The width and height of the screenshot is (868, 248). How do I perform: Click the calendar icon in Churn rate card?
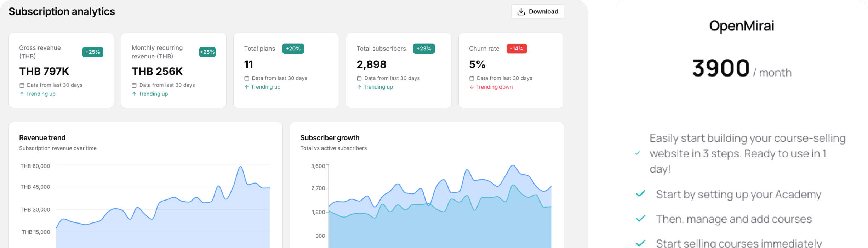pos(472,78)
